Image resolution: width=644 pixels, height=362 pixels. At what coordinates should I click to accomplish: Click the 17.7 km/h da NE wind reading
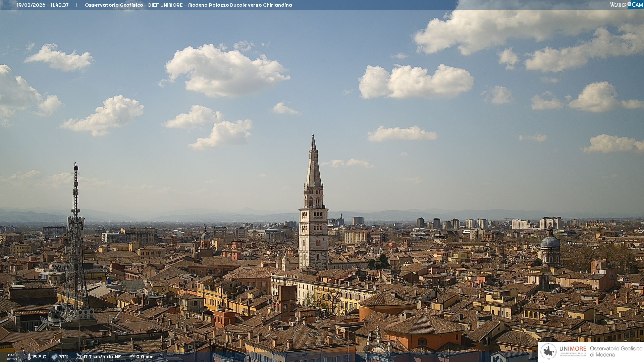tap(102, 357)
